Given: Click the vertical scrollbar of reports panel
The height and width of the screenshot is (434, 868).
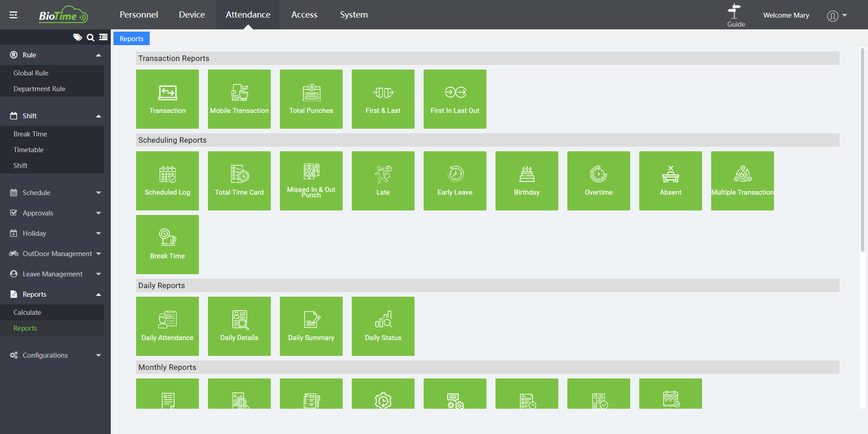Looking at the screenshot, I should (x=862, y=149).
